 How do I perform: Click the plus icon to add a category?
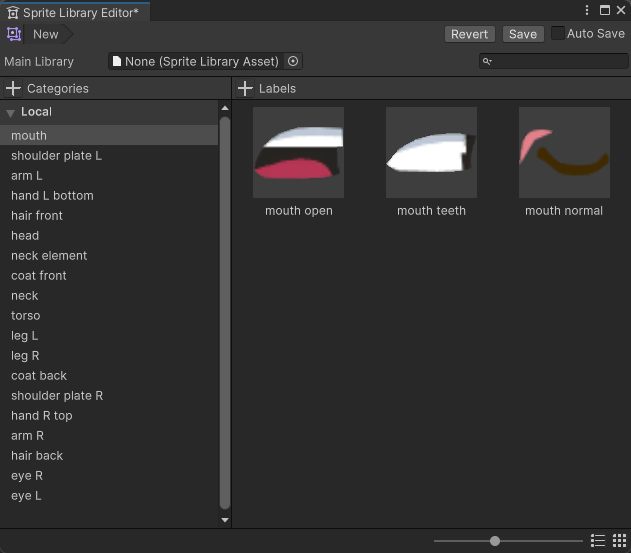(13, 89)
